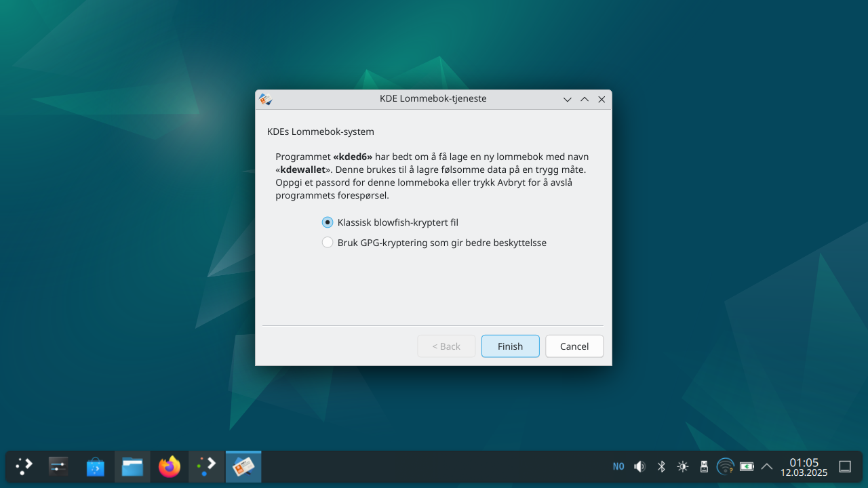Open the battery status tray icon
This screenshot has width=868, height=488.
coord(747,466)
